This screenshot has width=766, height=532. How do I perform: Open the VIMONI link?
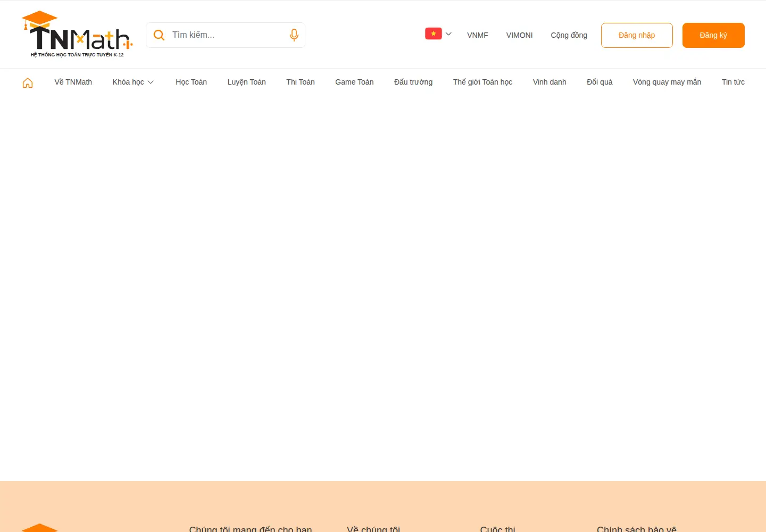(519, 35)
